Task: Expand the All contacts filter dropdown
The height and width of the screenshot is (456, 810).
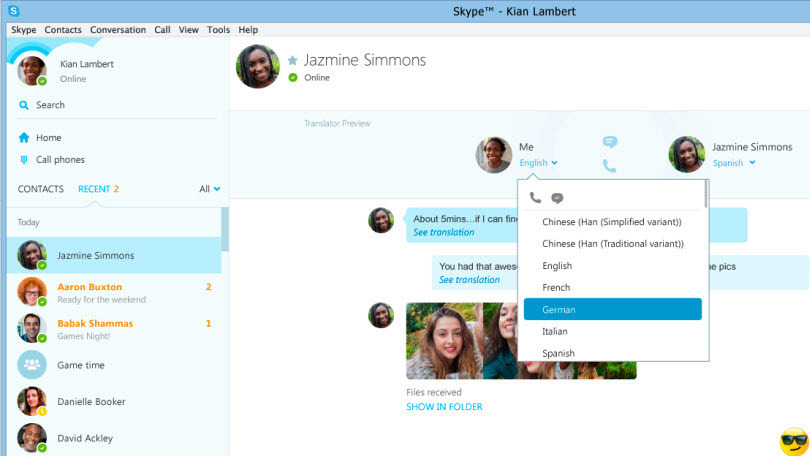Action: (210, 189)
